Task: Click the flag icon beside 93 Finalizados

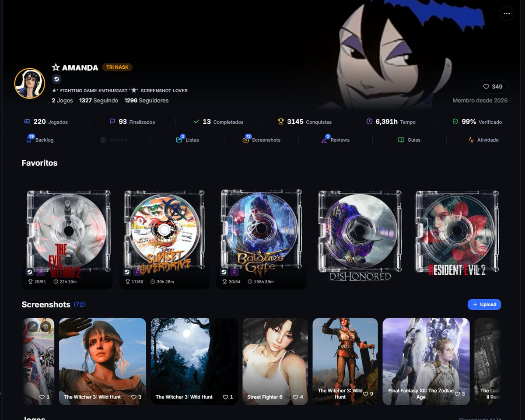Action: point(112,122)
